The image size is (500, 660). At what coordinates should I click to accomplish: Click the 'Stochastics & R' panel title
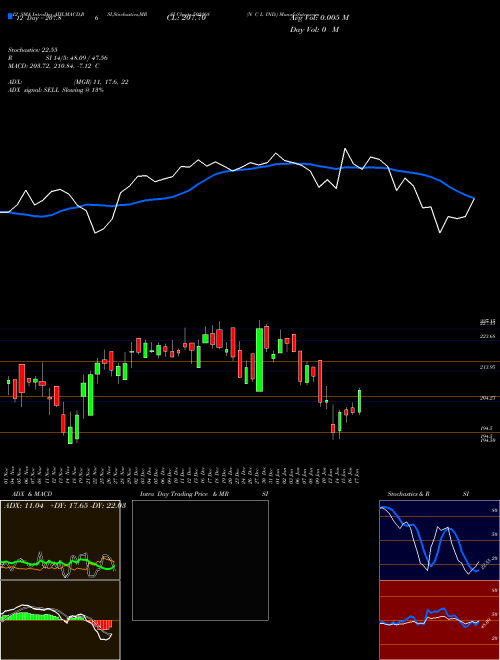[408, 494]
